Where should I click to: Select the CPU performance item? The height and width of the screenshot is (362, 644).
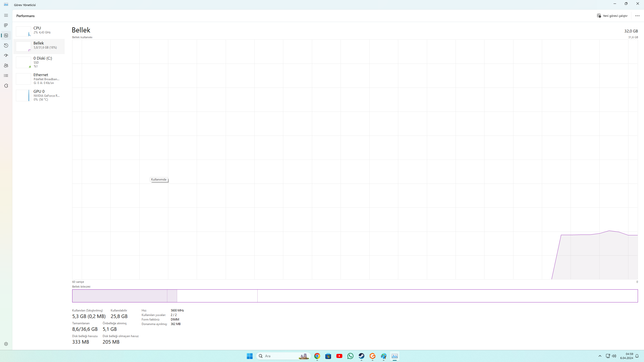coord(39,31)
